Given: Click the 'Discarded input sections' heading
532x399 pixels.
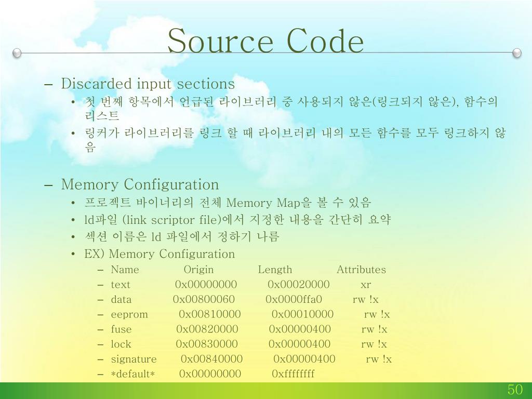Looking at the screenshot, I should 148,84.
